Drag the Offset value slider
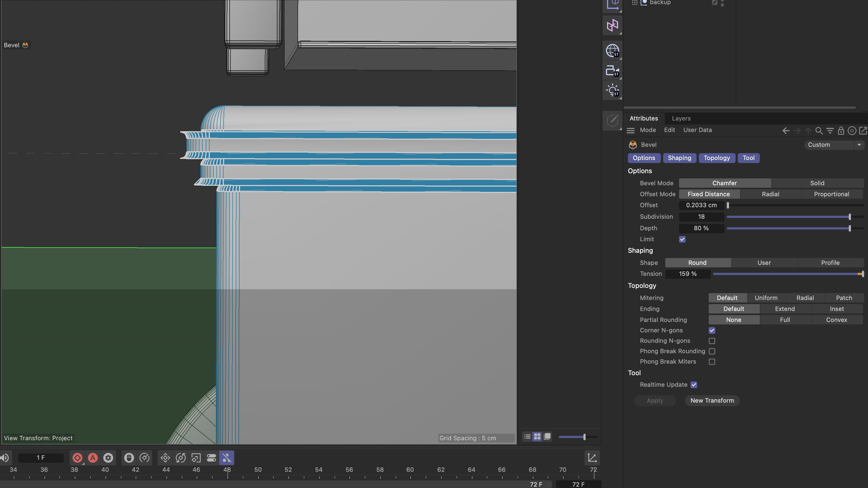The height and width of the screenshot is (488, 868). pyautogui.click(x=728, y=206)
